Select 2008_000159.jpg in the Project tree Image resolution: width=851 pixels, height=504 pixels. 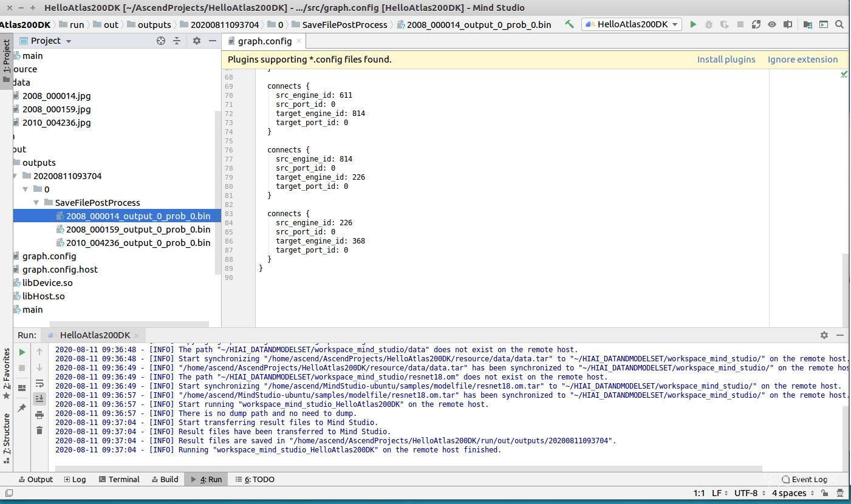[56, 109]
